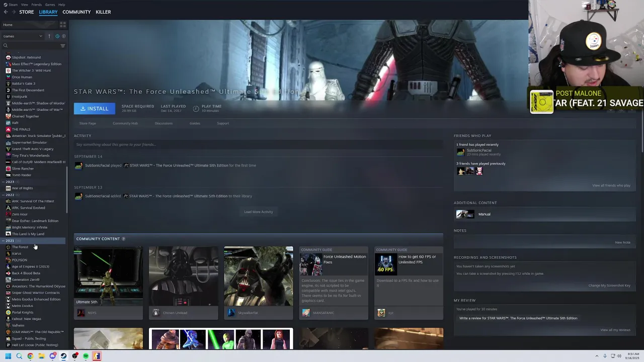Open the Friends menu

point(36,5)
